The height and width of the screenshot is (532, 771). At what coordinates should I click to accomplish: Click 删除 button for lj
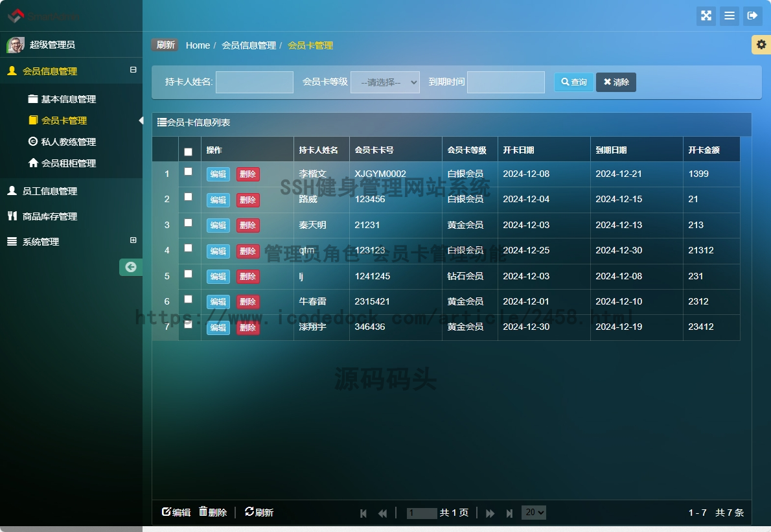tap(247, 276)
